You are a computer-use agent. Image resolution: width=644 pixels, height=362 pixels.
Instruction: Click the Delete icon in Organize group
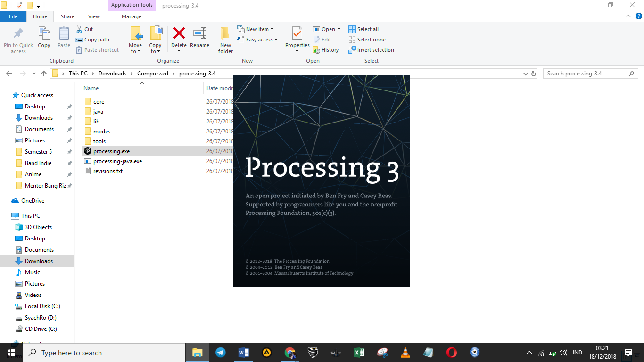(179, 38)
